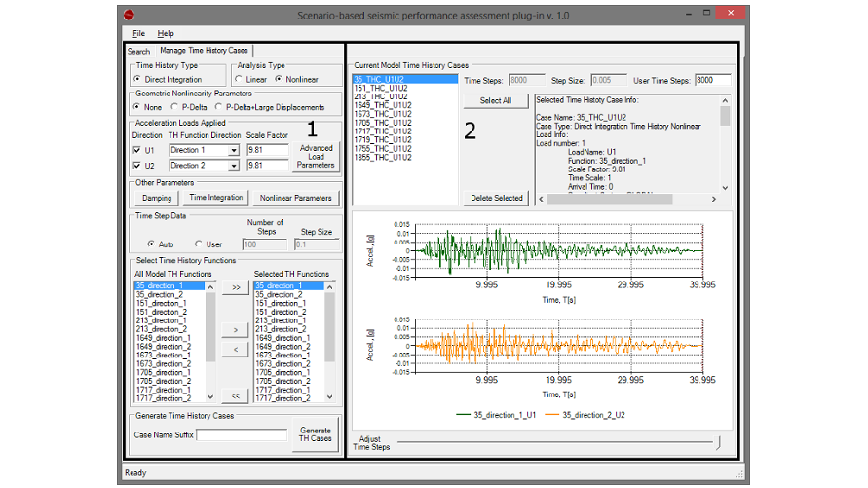Switch to Manage Time History Cases tab

coord(204,50)
